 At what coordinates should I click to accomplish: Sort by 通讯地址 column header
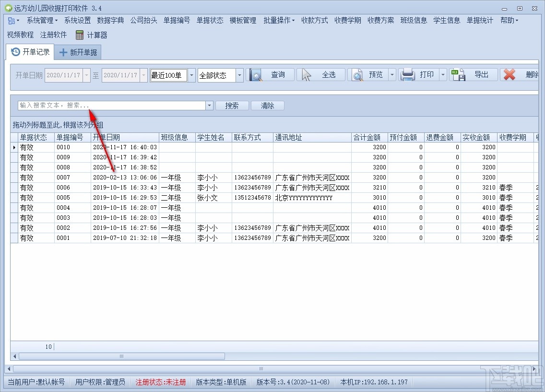312,137
